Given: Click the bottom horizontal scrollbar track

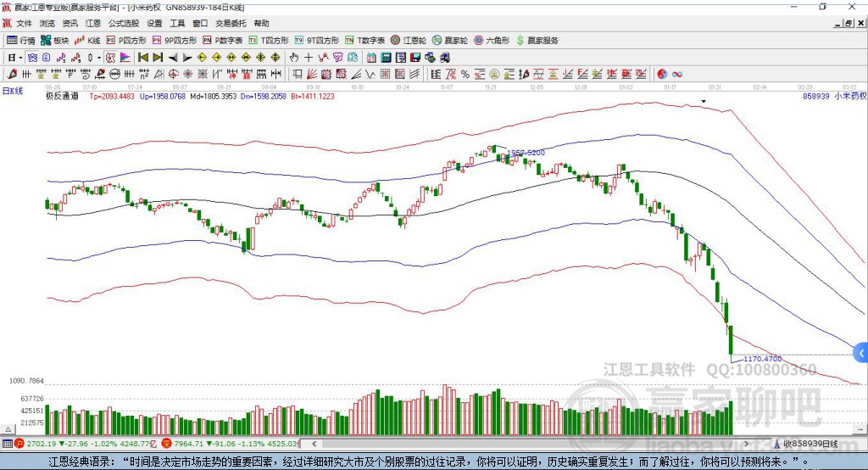Looking at the screenshot, I should click(531, 444).
